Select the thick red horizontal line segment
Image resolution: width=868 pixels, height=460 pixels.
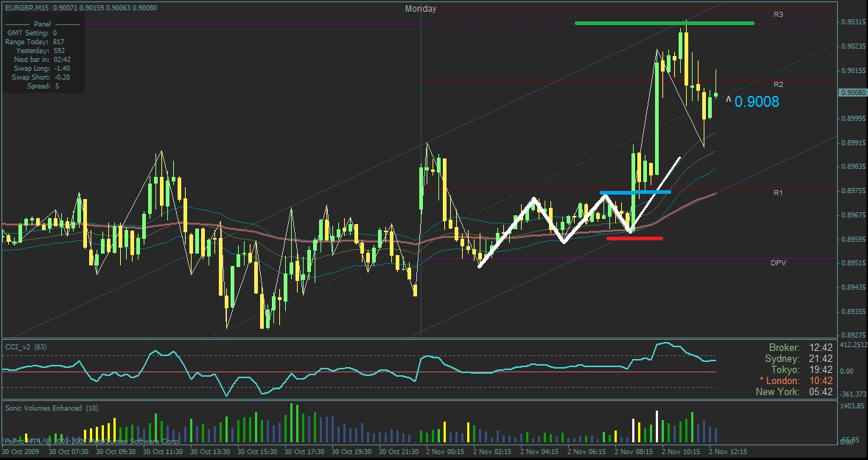point(634,239)
